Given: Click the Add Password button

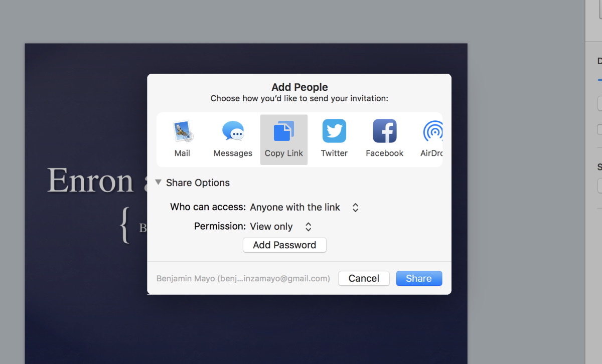Looking at the screenshot, I should click(x=284, y=245).
